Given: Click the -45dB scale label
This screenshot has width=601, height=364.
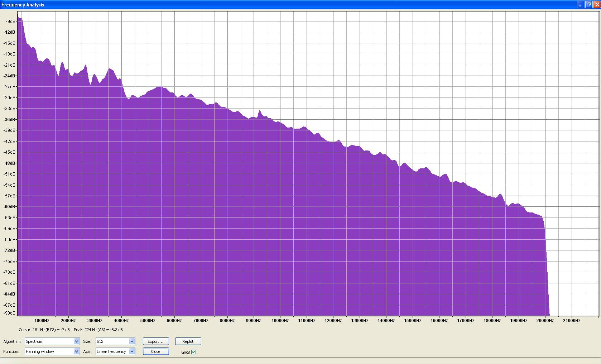Looking at the screenshot, I should click(10, 152).
